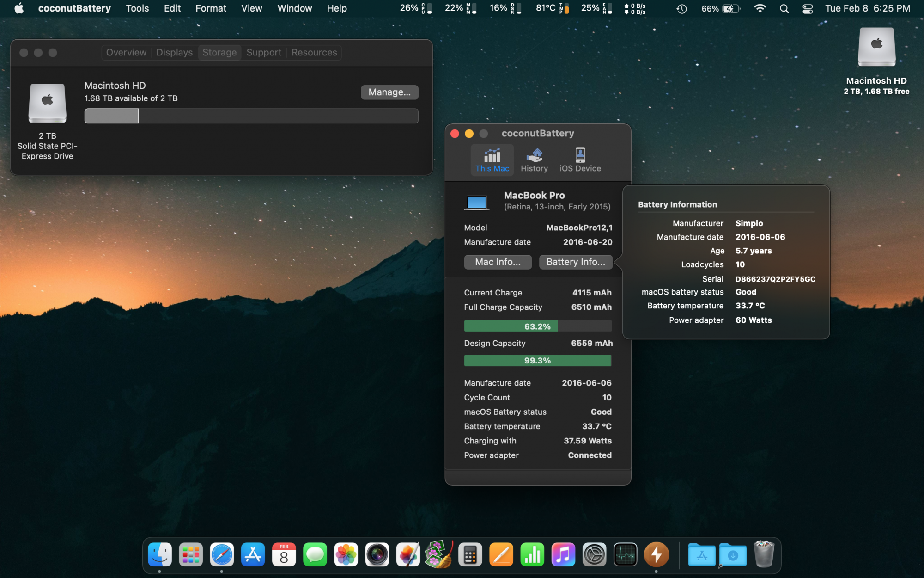Screen dimensions: 924x578
Task: Open the Help menu
Action: tap(337, 8)
